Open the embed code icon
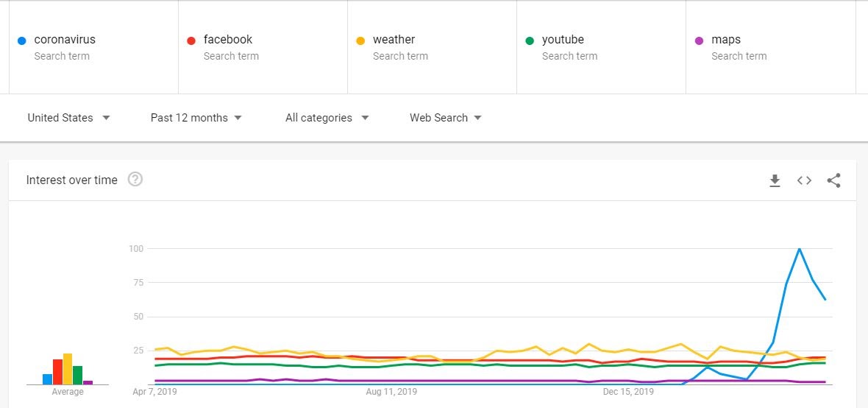 point(804,180)
